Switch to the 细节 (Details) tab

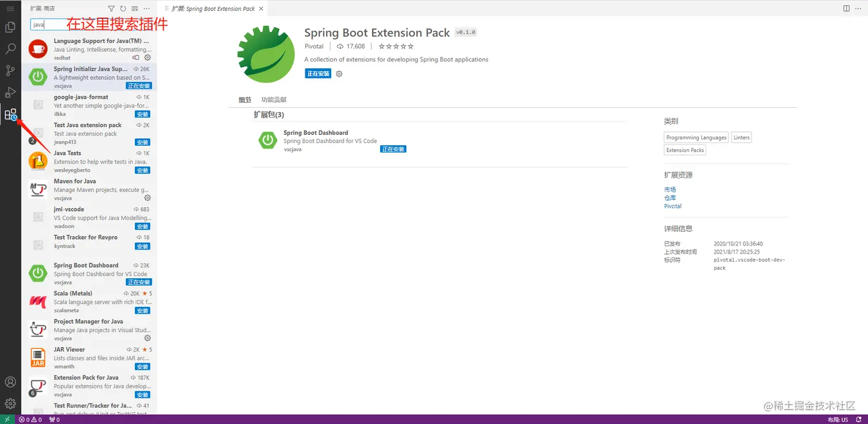[x=245, y=100]
